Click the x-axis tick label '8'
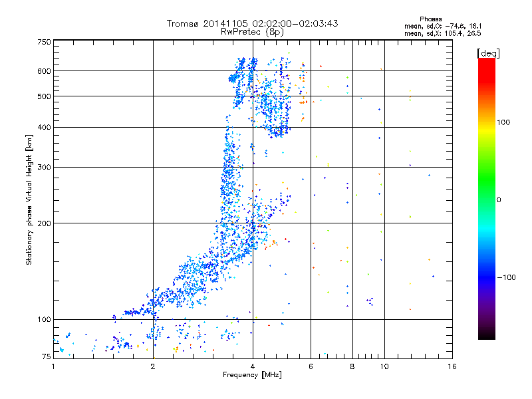The width and height of the screenshot is (532, 399). pos(352,366)
